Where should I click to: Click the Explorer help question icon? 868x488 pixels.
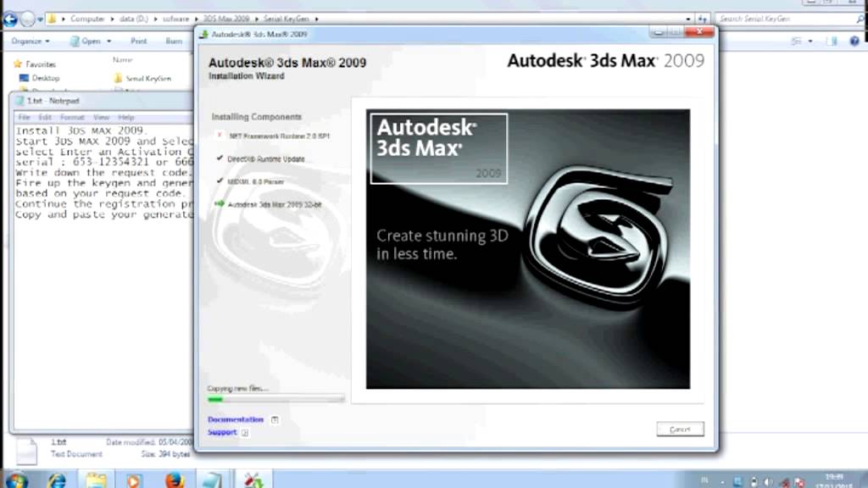pyautogui.click(x=854, y=41)
